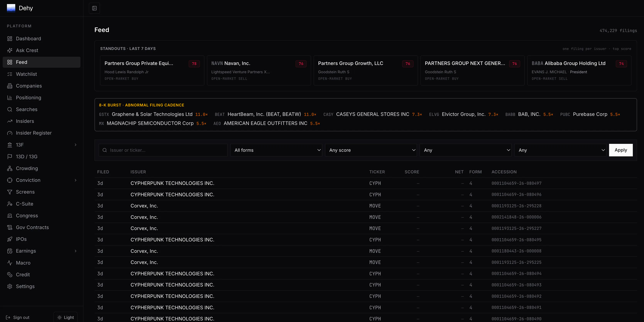
Task: Open Partners Group Private Equi... card
Action: [152, 70]
